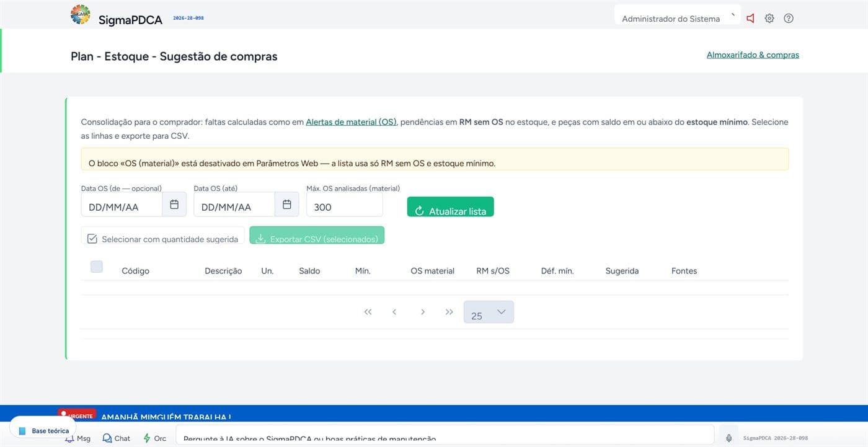
Task: Click the Mín. column header
Action: pos(363,271)
